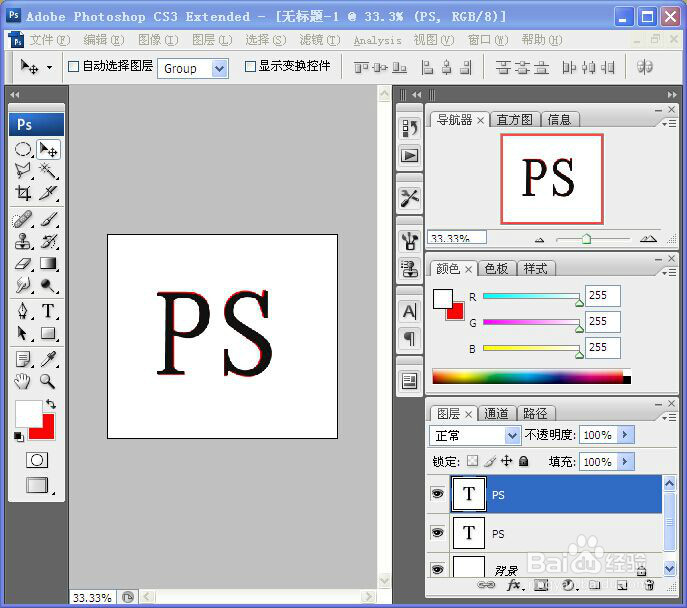This screenshot has width=687, height=608.
Task: Select the Magic Wand tool
Action: [48, 171]
